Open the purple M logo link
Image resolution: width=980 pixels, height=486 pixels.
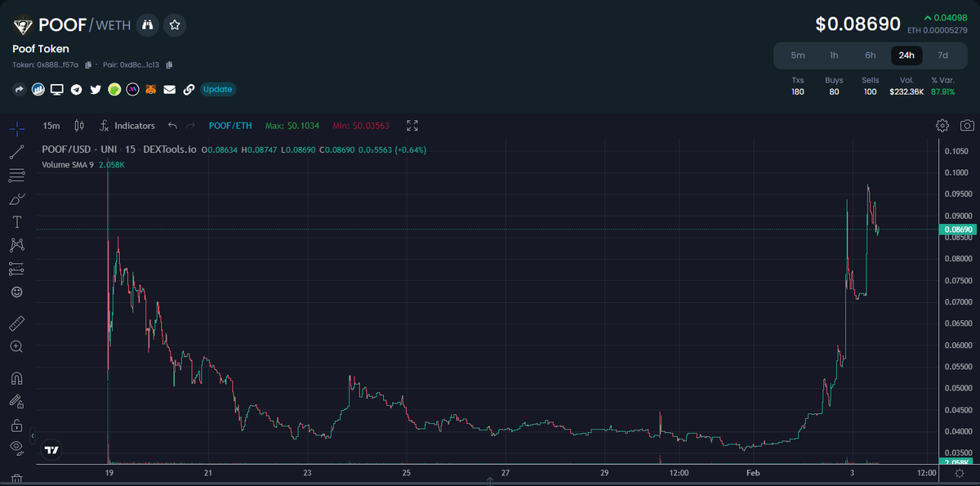tap(132, 89)
